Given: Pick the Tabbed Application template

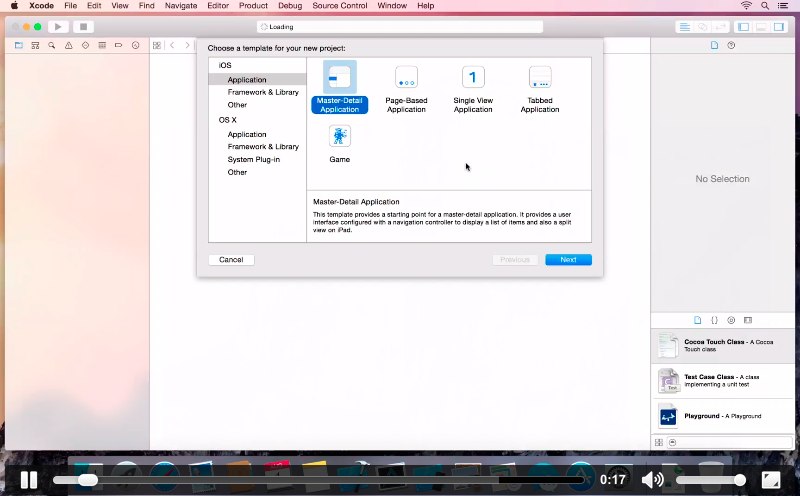Looking at the screenshot, I should tap(540, 89).
